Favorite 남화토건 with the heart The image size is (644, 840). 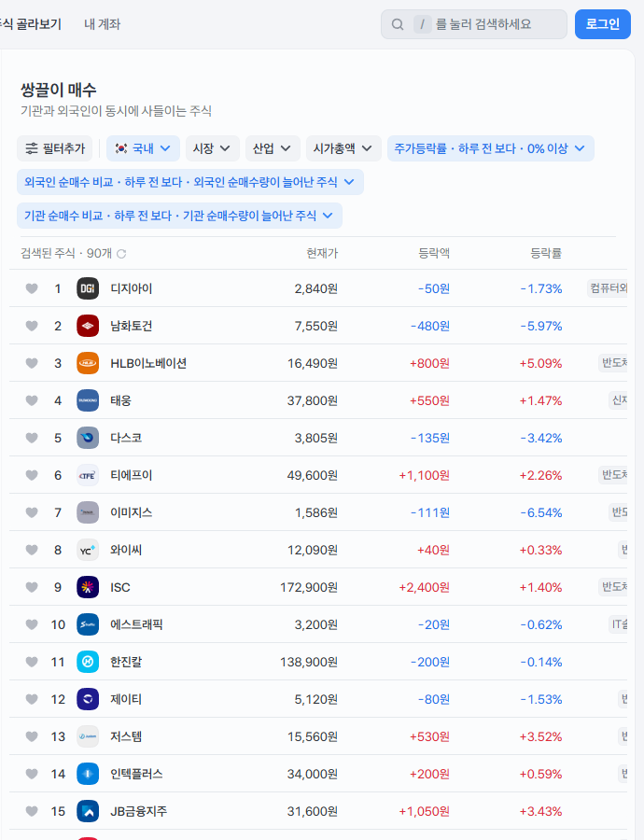click(x=32, y=326)
